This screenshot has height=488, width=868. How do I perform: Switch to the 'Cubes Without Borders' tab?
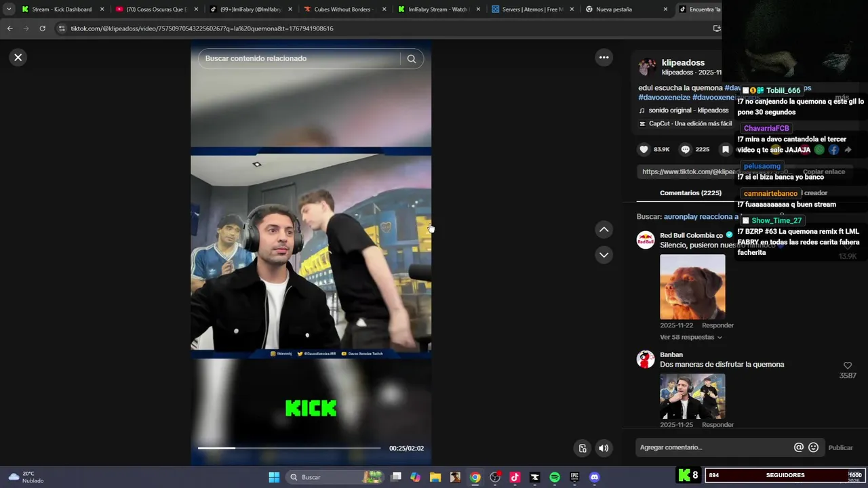(x=344, y=9)
